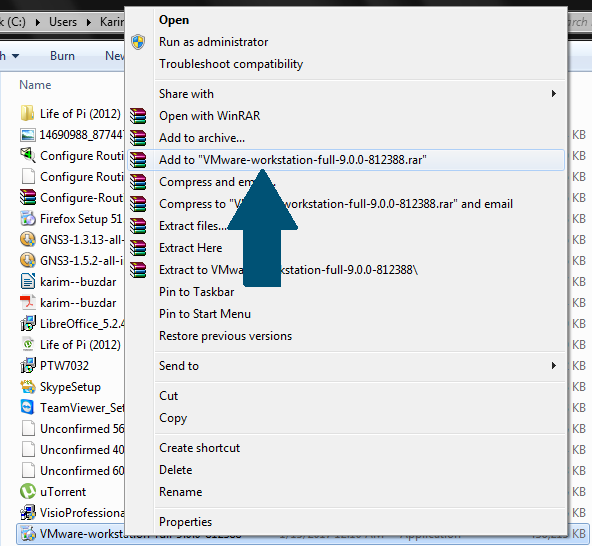Click the WinRAR icon beside Compress and email

point(138,182)
